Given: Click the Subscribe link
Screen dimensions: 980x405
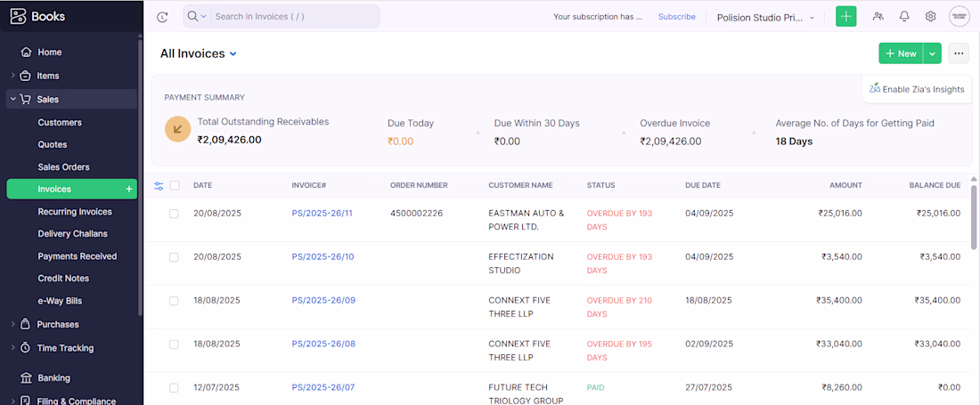Looking at the screenshot, I should (676, 17).
